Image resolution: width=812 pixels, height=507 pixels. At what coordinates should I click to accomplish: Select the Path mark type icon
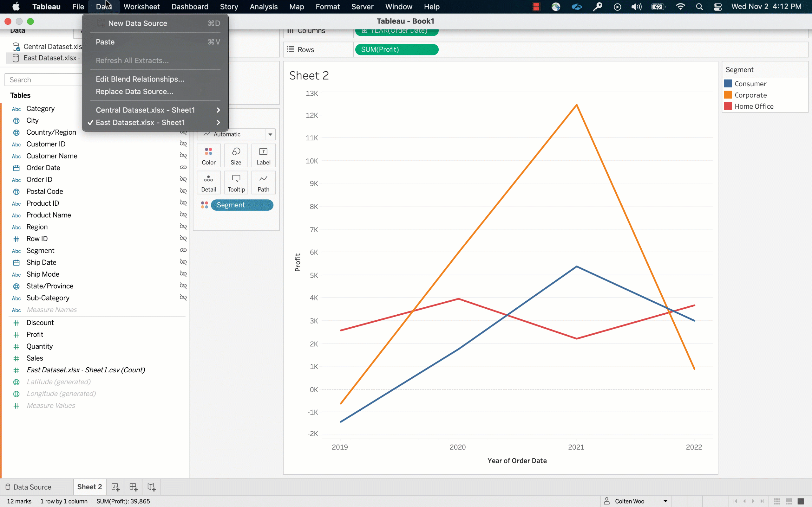click(x=263, y=182)
